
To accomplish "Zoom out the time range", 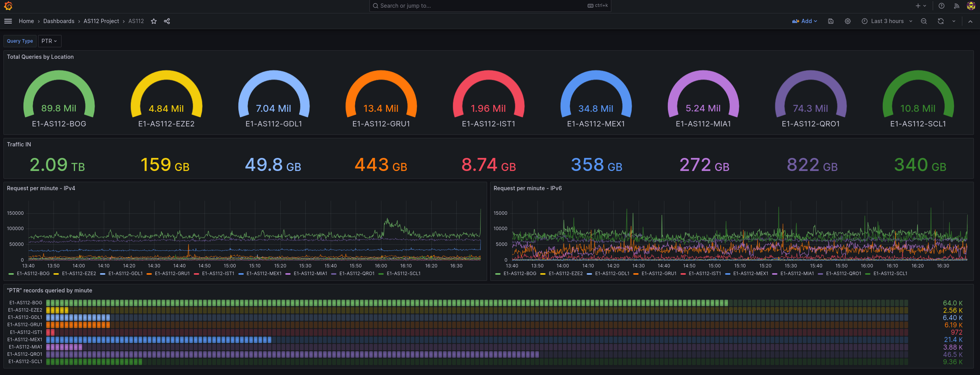I will tap(924, 21).
